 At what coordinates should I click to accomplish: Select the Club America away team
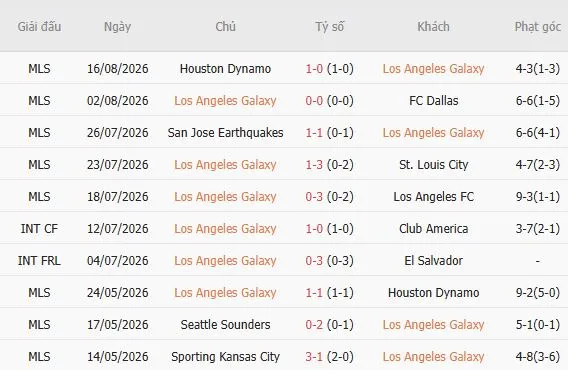[x=433, y=229]
